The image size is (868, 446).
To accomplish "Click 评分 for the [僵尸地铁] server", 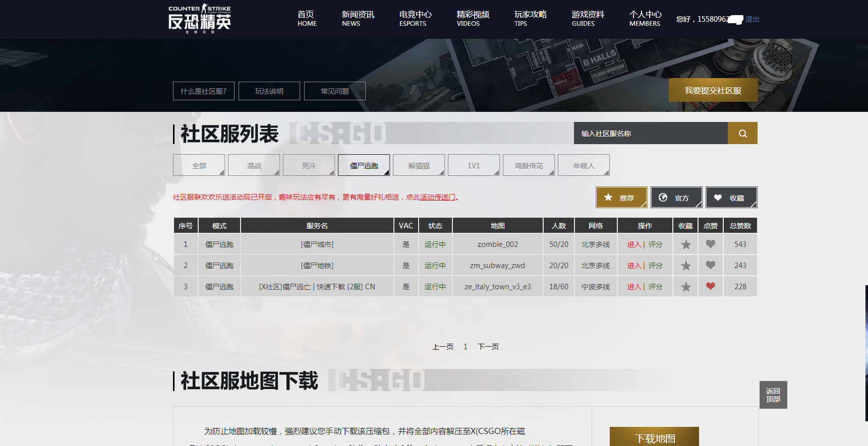I will point(655,266).
